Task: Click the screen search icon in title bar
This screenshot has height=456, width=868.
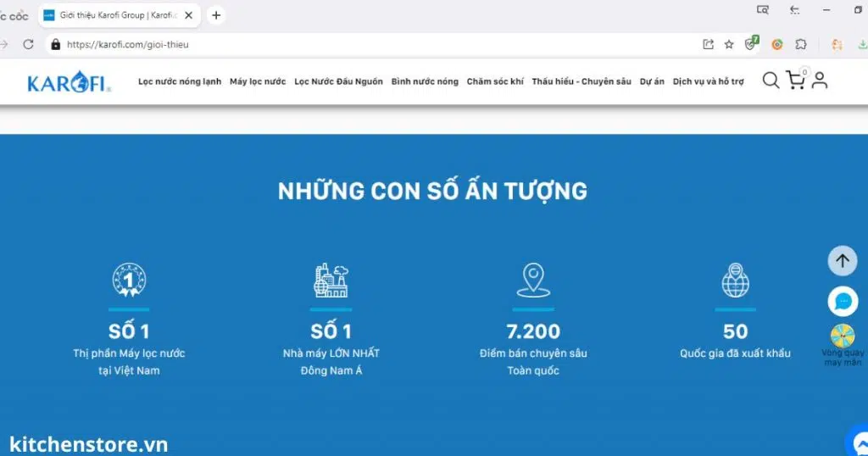Action: pos(763,10)
